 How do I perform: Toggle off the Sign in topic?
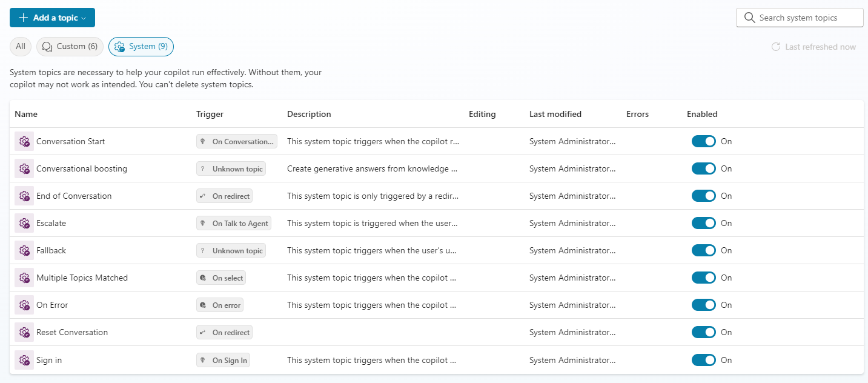tap(703, 360)
